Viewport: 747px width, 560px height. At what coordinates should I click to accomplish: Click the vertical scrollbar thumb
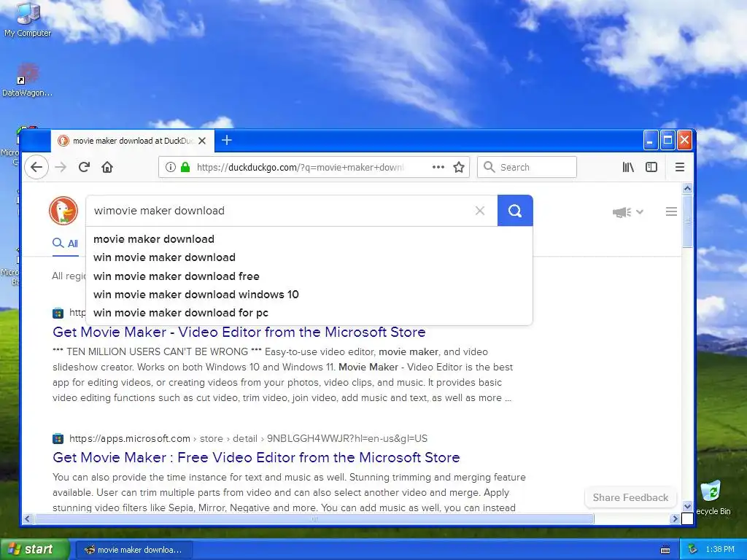687,221
